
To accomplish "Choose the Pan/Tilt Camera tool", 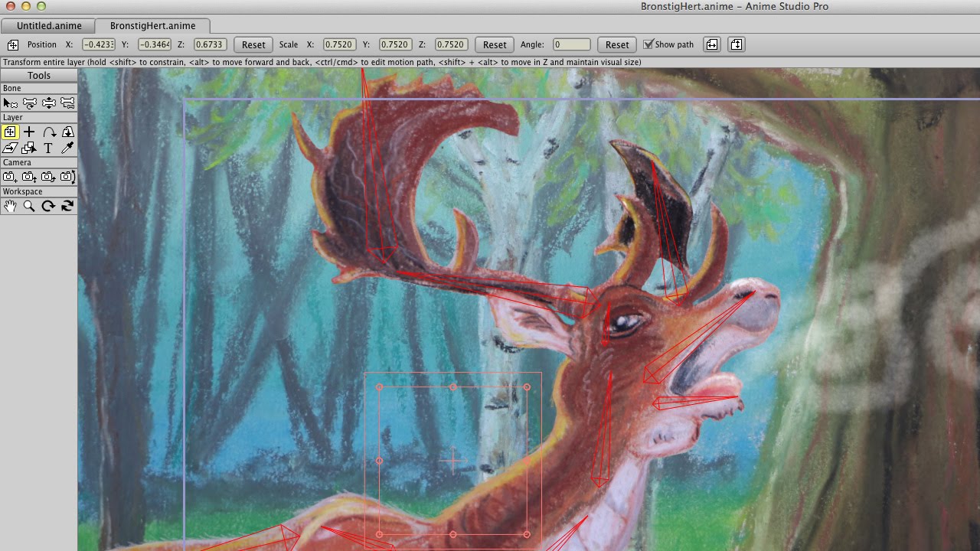I will coord(67,177).
